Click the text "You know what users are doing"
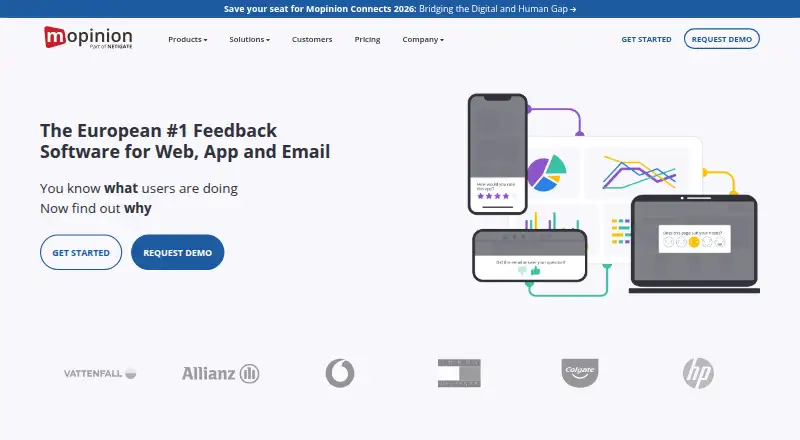 coord(139,188)
